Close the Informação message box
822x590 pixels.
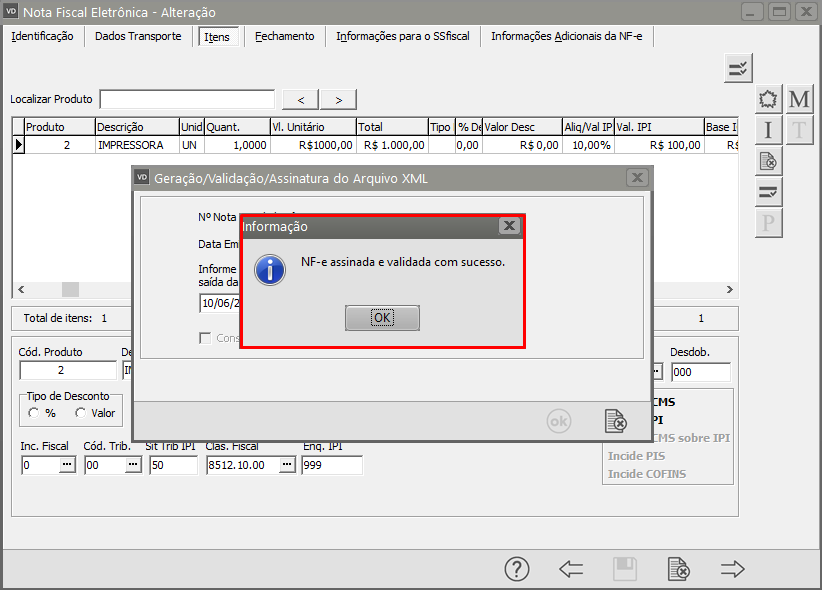(509, 226)
